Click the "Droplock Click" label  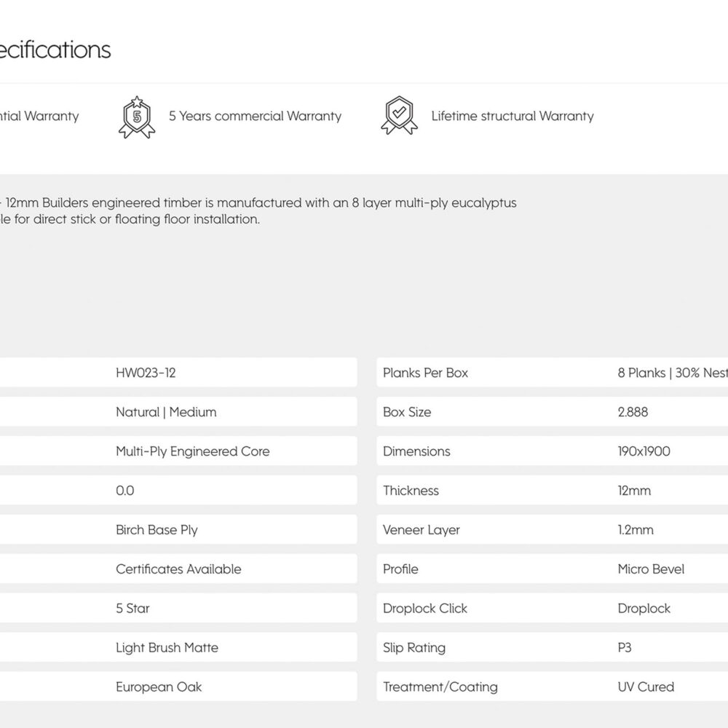tap(425, 608)
